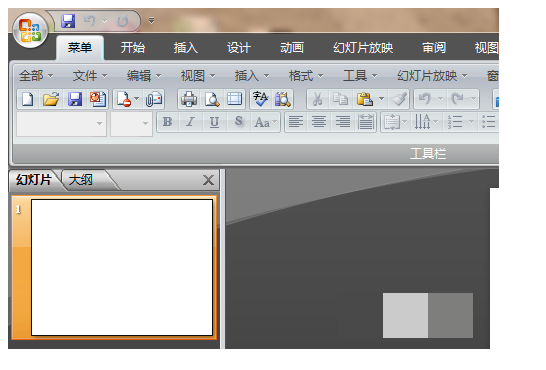Switch to the 审阅 ribbon tab
The width and height of the screenshot is (546, 370).
434,48
